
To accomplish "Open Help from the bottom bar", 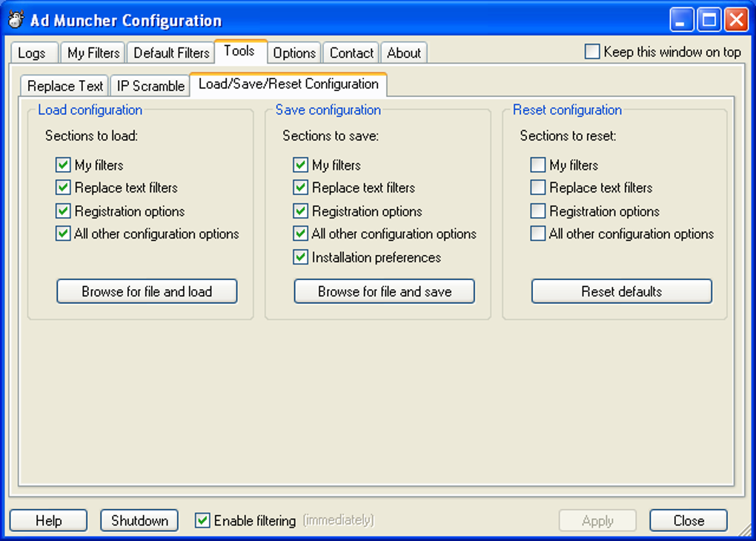I will (48, 521).
